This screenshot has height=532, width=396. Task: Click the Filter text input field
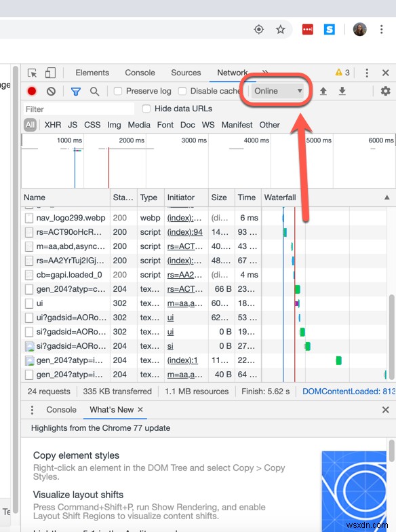coord(79,109)
